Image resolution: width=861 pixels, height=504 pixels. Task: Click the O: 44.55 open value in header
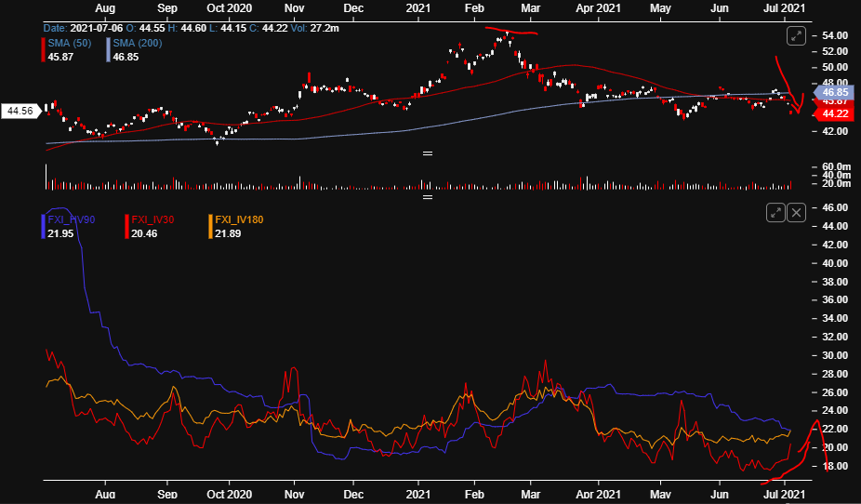[145, 28]
